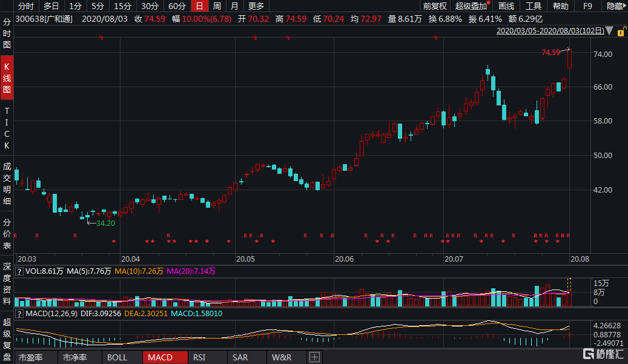Open the 前复权 price adjustment dropdown
Viewport: 628px width, 364px height.
coord(434,6)
